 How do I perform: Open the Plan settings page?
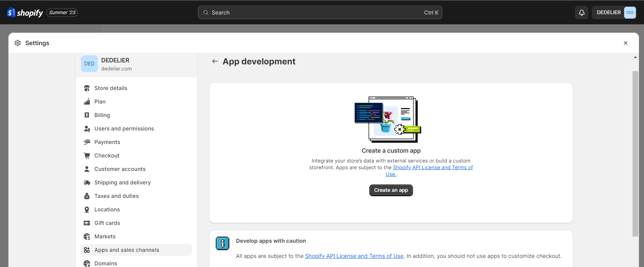click(x=137, y=101)
